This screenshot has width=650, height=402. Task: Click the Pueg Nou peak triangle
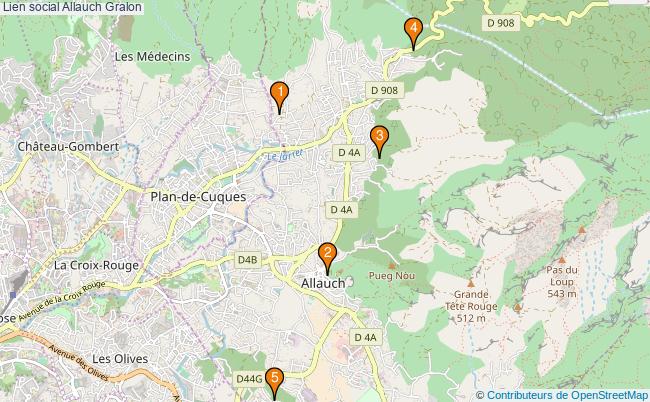(391, 266)
